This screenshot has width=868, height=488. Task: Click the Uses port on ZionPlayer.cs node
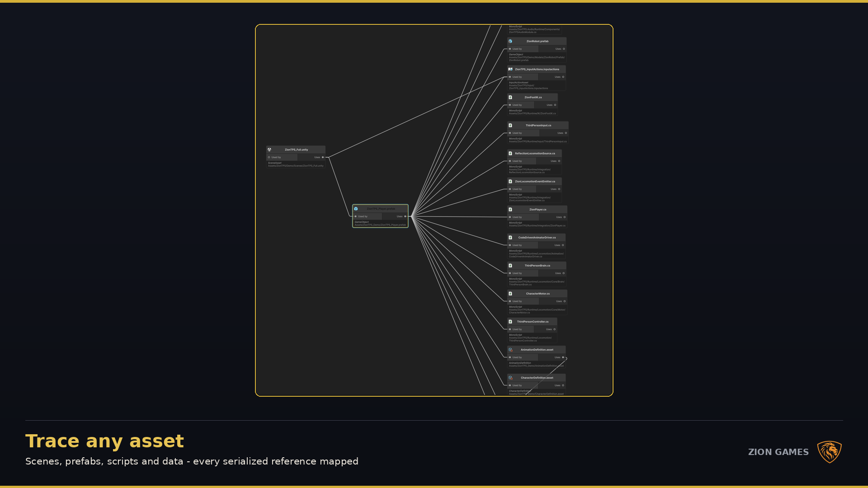(565, 217)
